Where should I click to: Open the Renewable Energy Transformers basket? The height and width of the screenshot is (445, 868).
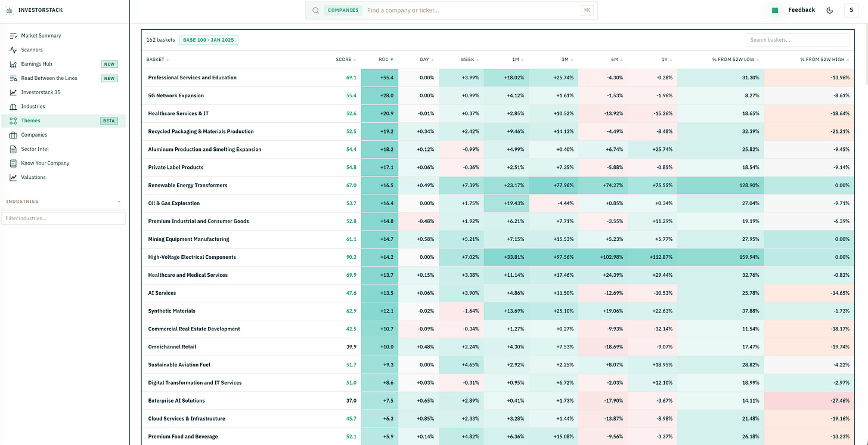pyautogui.click(x=188, y=186)
